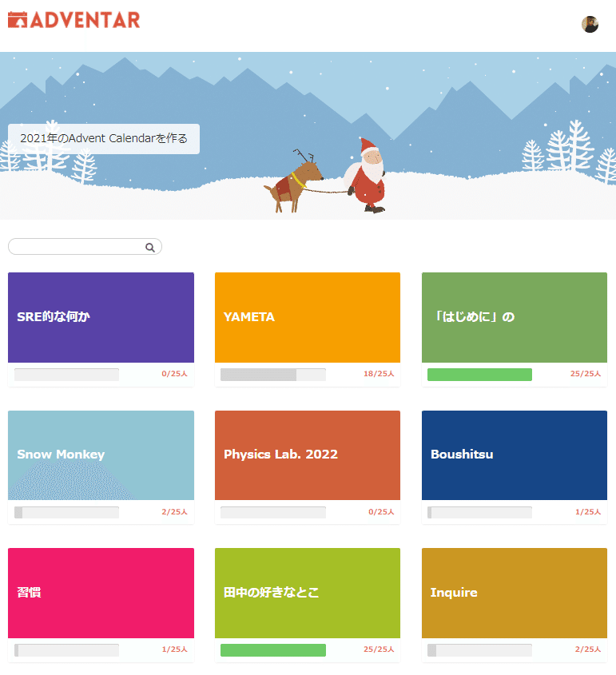The image size is (616, 675).
Task: Focus the calendar search field
Action: (85, 247)
